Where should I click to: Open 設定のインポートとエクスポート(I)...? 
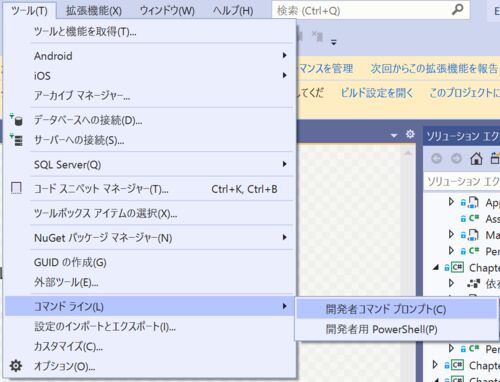tap(149, 326)
